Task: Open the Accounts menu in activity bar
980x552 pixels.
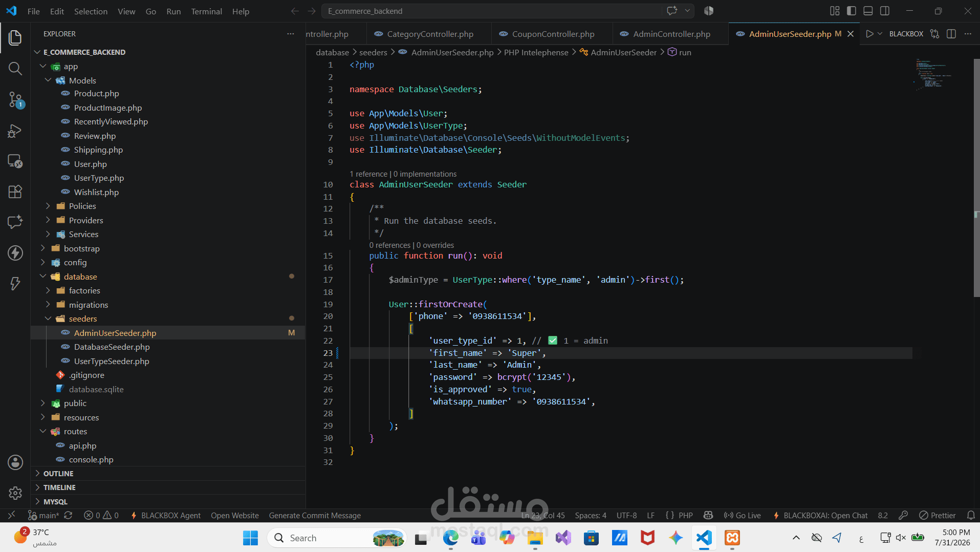Action: coord(15,462)
